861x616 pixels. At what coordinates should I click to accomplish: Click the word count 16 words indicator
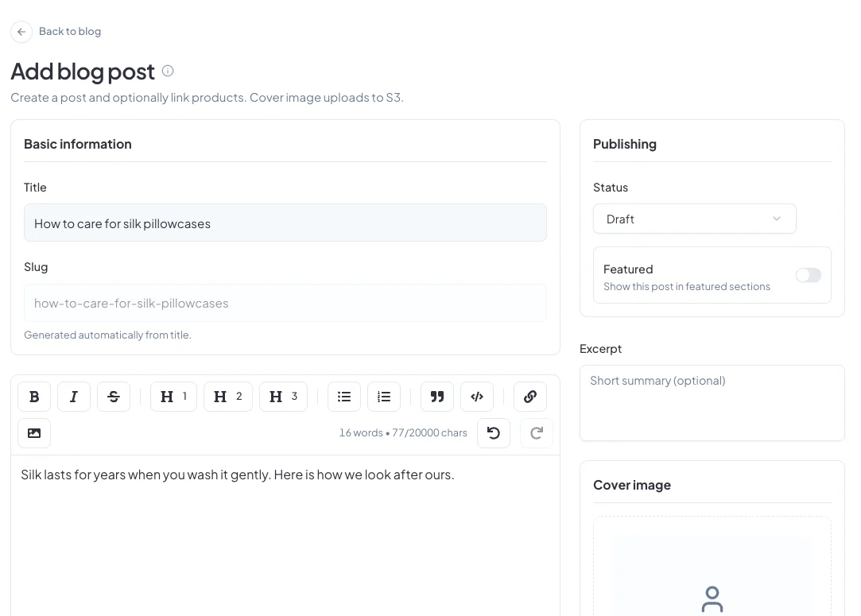coord(361,432)
